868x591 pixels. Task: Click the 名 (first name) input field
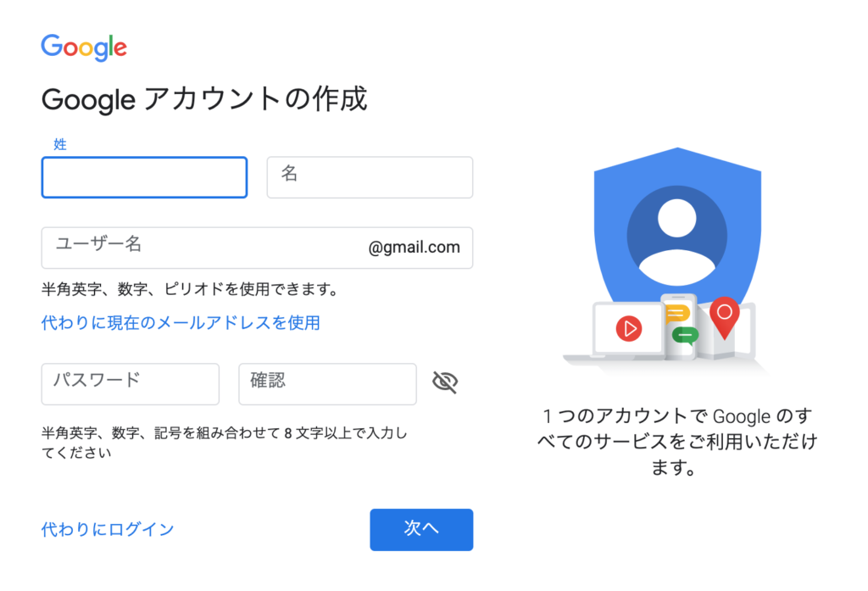coord(370,177)
